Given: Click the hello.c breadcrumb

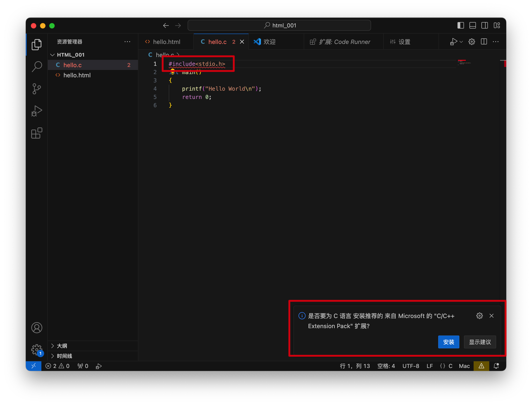Looking at the screenshot, I should click(165, 55).
